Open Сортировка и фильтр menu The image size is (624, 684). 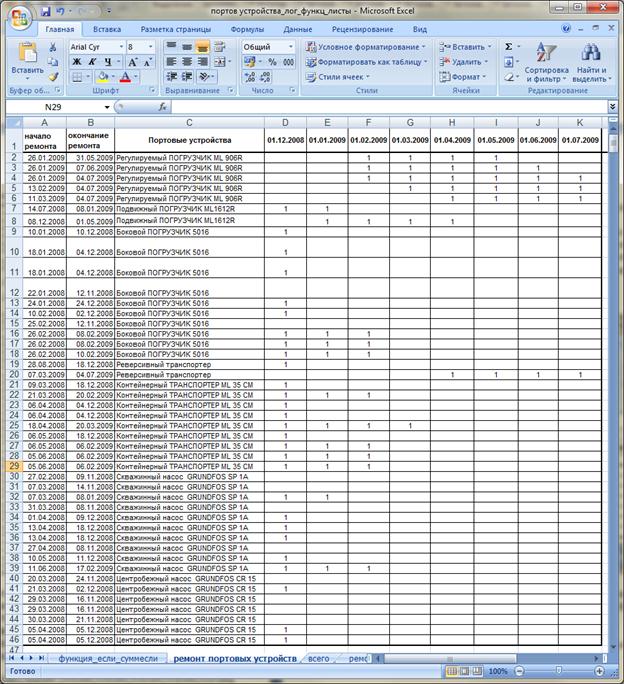546,62
